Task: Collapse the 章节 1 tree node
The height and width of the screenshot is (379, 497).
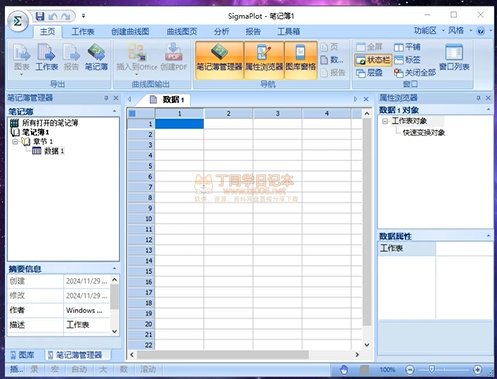Action: (x=15, y=142)
